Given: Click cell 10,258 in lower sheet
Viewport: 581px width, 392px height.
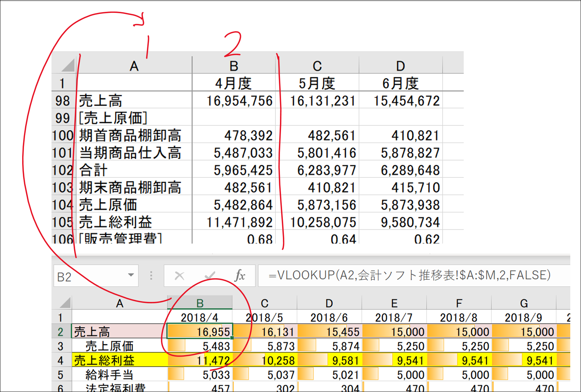Looking at the screenshot, I should pos(265,360).
